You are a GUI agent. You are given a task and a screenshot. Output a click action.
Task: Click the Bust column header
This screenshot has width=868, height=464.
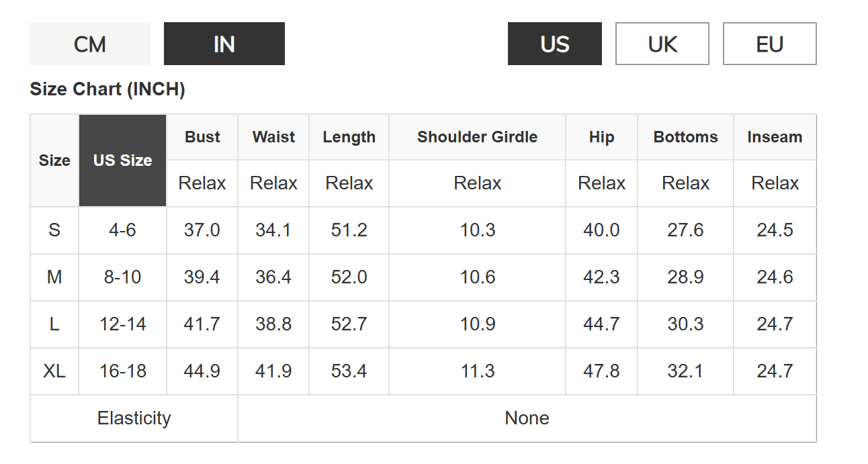[202, 137]
